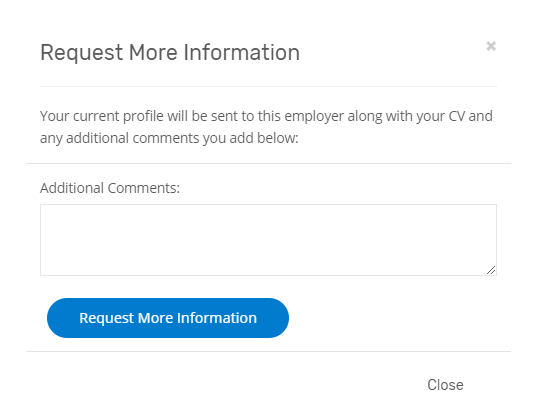Click the diagonal-lines grip in the comments box corner
Viewport: 534px width, 404px height.
point(491,270)
